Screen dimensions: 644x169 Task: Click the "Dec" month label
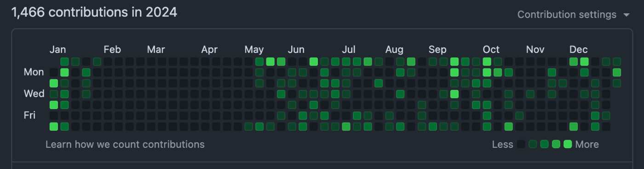(579, 49)
